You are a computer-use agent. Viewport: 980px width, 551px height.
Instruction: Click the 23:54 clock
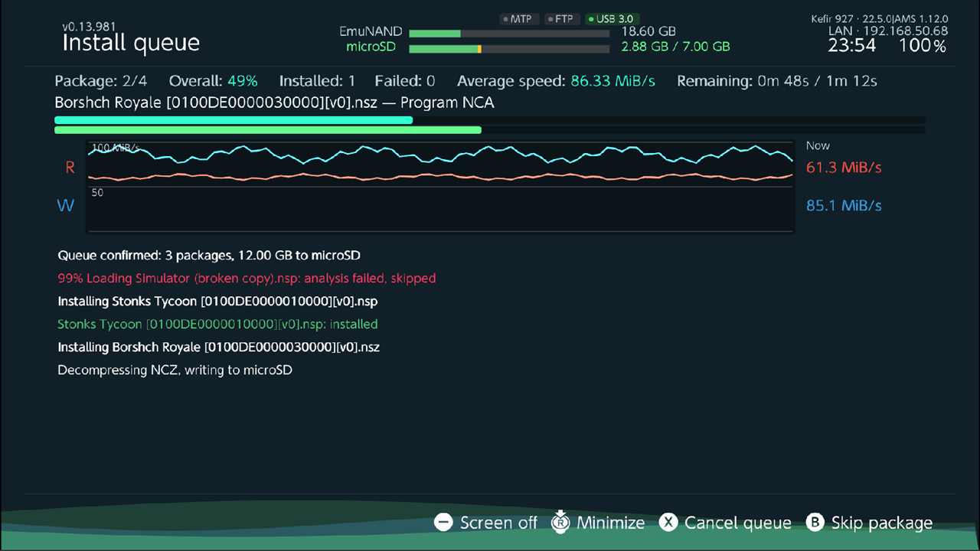point(852,46)
